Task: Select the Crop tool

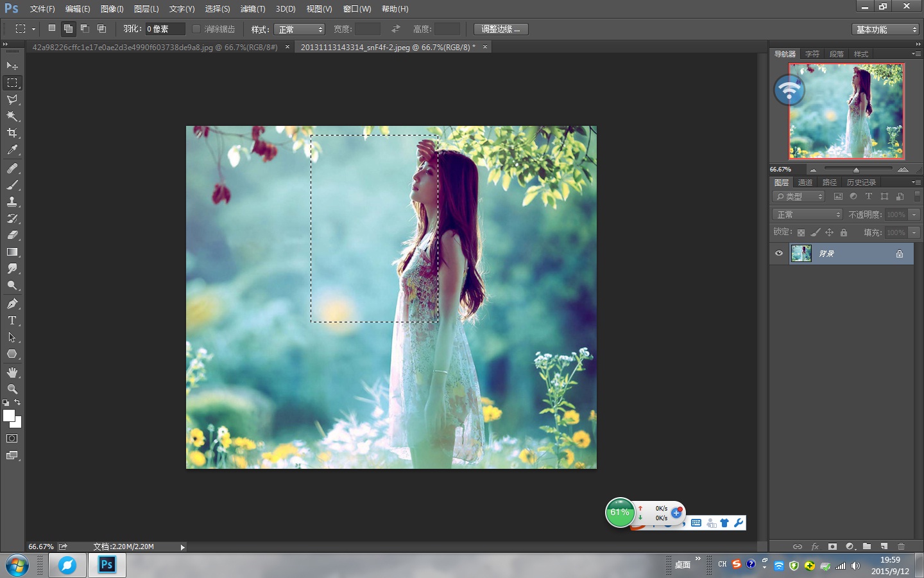Action: coord(12,133)
